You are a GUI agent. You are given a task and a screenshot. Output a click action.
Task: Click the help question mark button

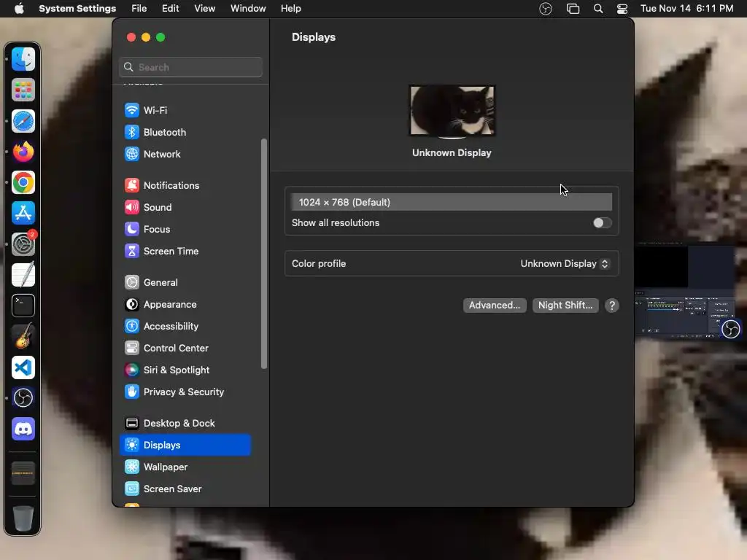coord(612,306)
